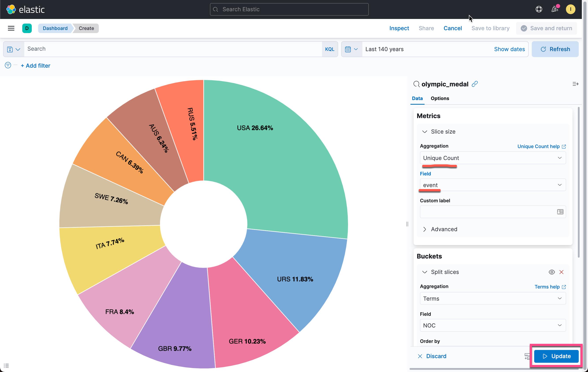
Task: Switch to the Options tab
Action: 440,98
